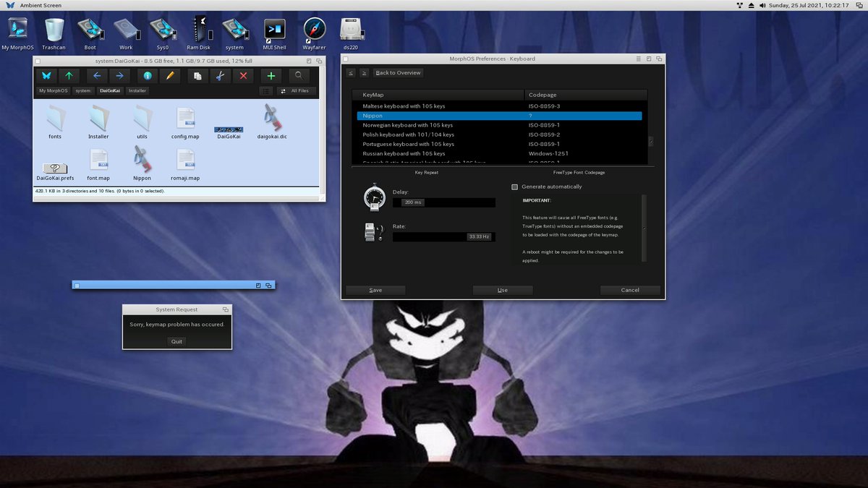The image size is (868, 488).
Task: Click the magnifier search icon
Action: click(x=299, y=75)
